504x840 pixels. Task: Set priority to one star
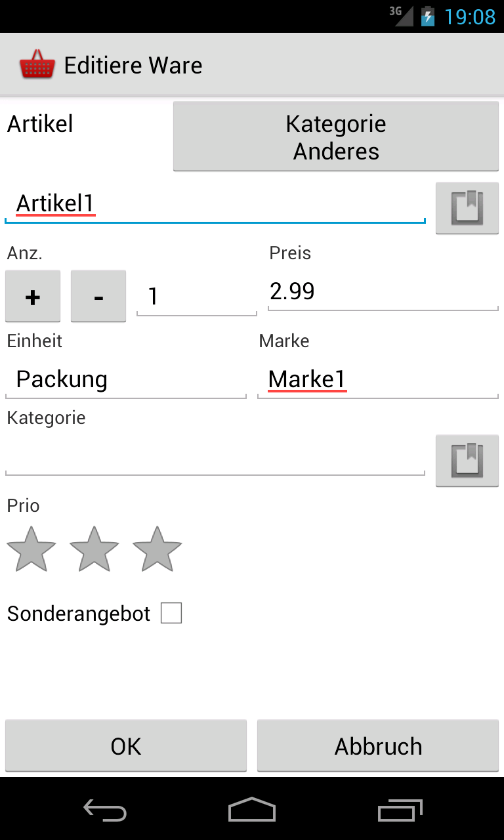click(x=31, y=549)
